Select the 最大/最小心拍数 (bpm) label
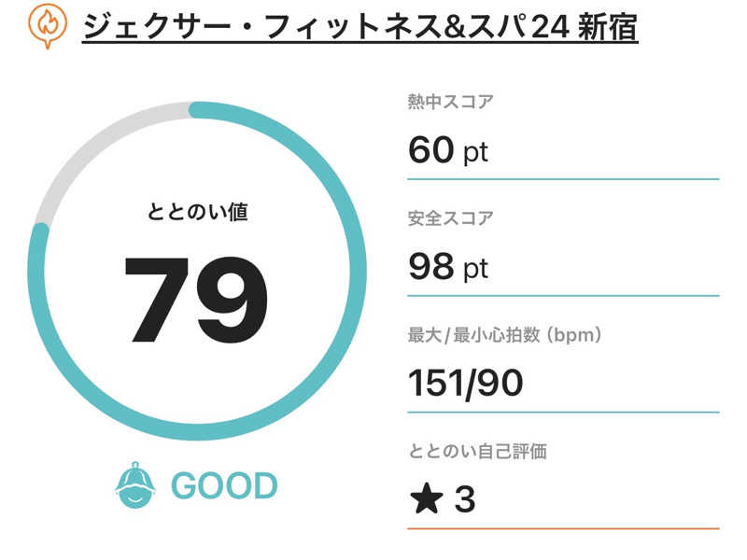Screen dimensions: 747x560 click(x=504, y=334)
